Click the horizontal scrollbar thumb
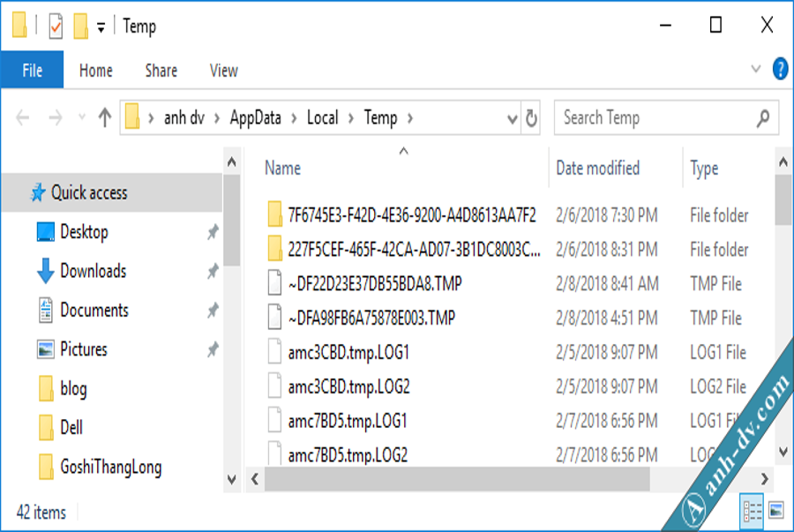Viewport: 794px width, 532px height. (457, 479)
